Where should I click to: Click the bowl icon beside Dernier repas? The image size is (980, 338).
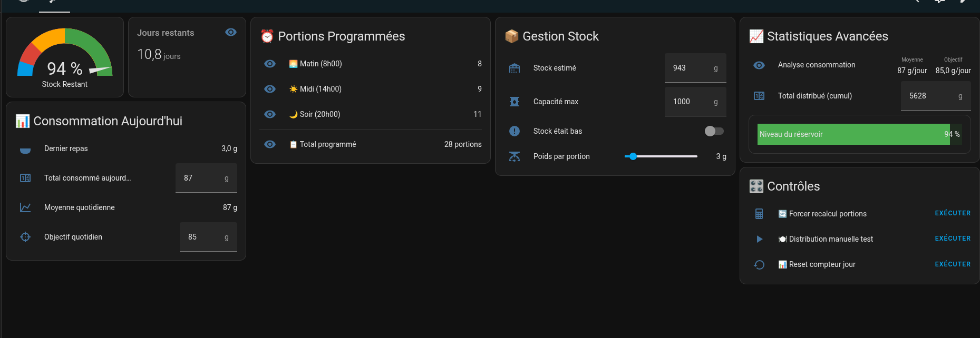pyautogui.click(x=25, y=149)
